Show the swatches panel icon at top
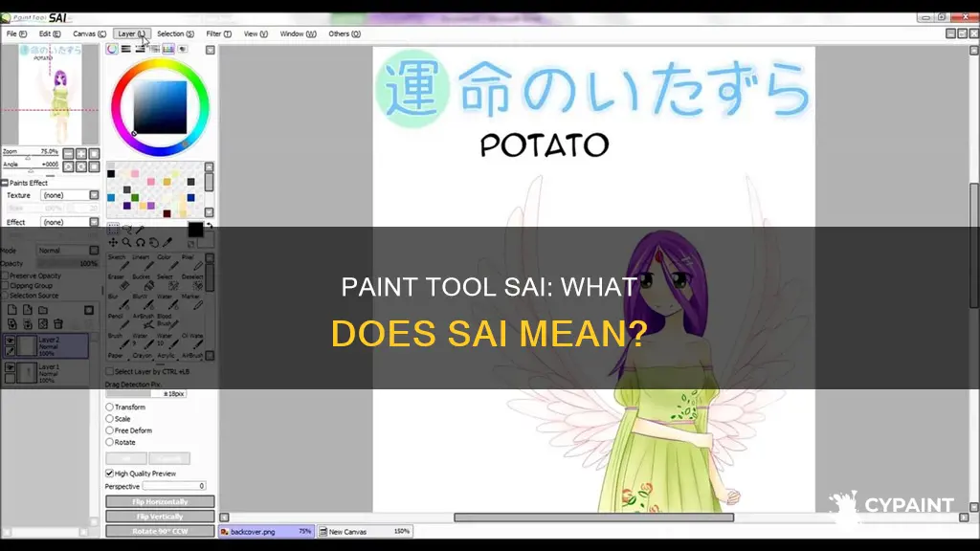 pos(168,50)
